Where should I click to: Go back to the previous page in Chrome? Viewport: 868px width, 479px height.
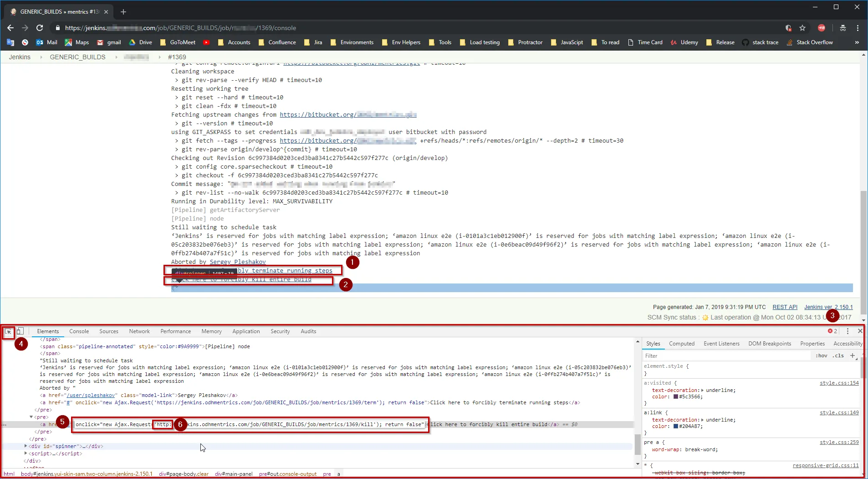(x=10, y=28)
